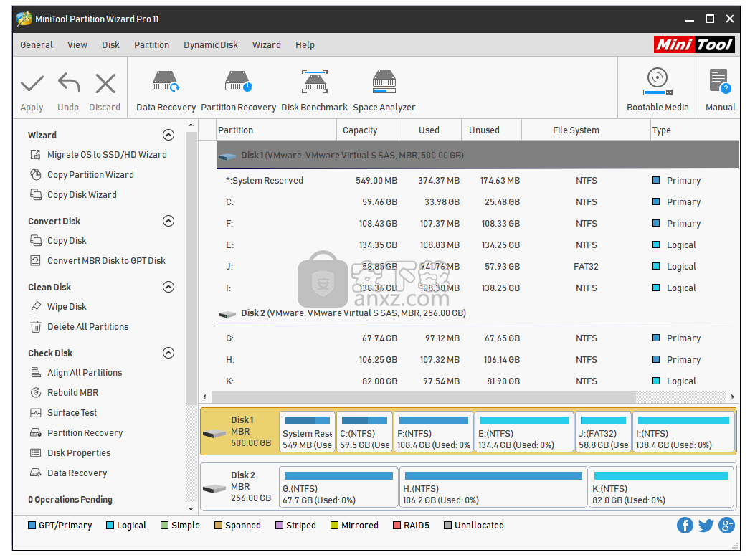The image size is (750, 560).
Task: Click the sidebar scroll up arrow
Action: (191, 125)
